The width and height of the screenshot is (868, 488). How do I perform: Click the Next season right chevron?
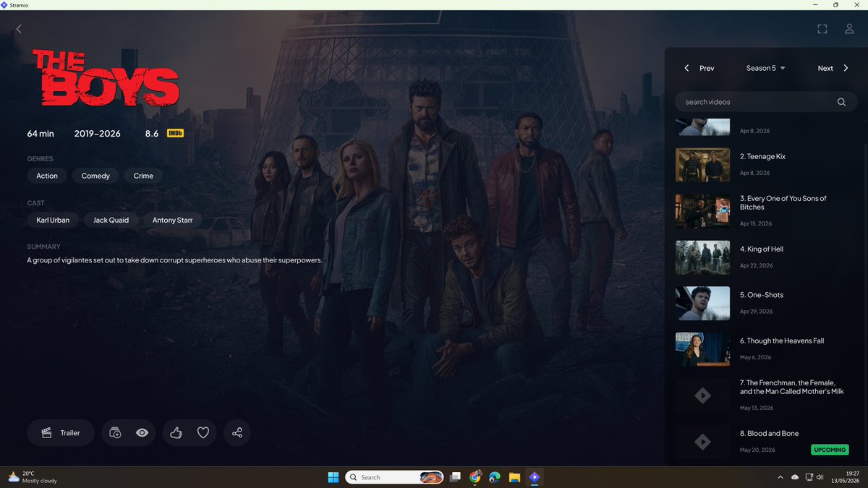coord(846,68)
